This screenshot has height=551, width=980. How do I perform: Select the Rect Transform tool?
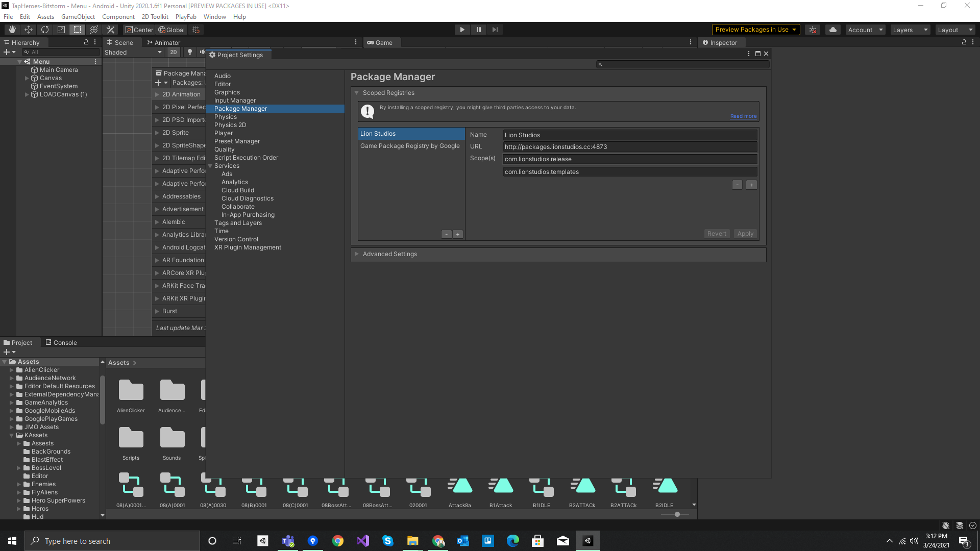click(x=78, y=30)
